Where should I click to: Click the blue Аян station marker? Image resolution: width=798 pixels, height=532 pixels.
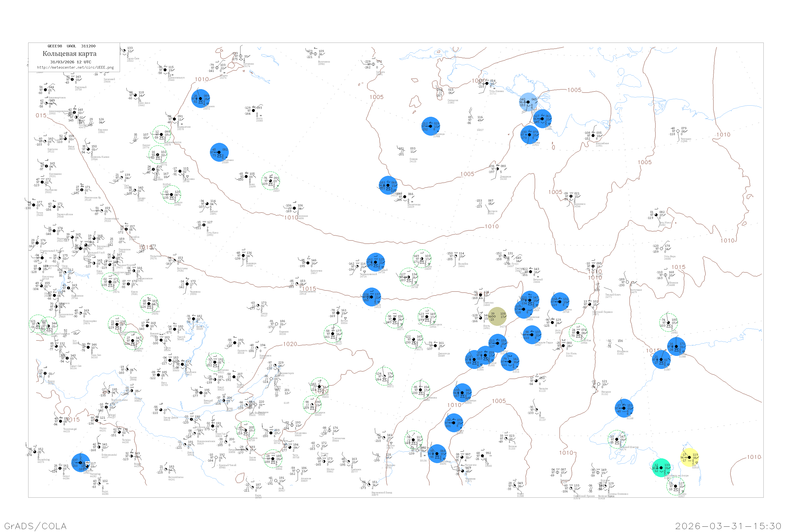[x=624, y=408]
